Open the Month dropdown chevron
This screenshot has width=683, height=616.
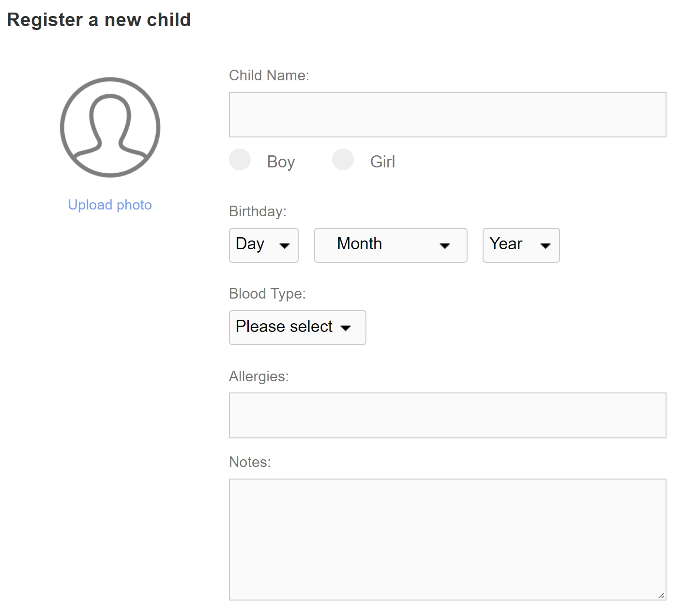pos(445,245)
